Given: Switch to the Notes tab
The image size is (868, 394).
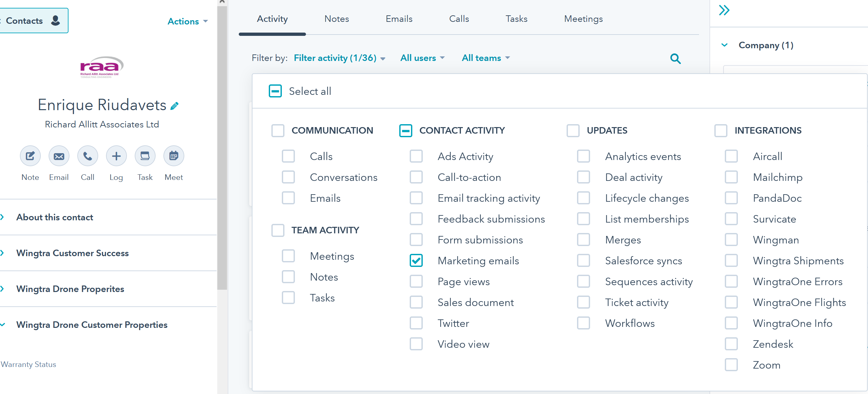Looking at the screenshot, I should pos(336,19).
